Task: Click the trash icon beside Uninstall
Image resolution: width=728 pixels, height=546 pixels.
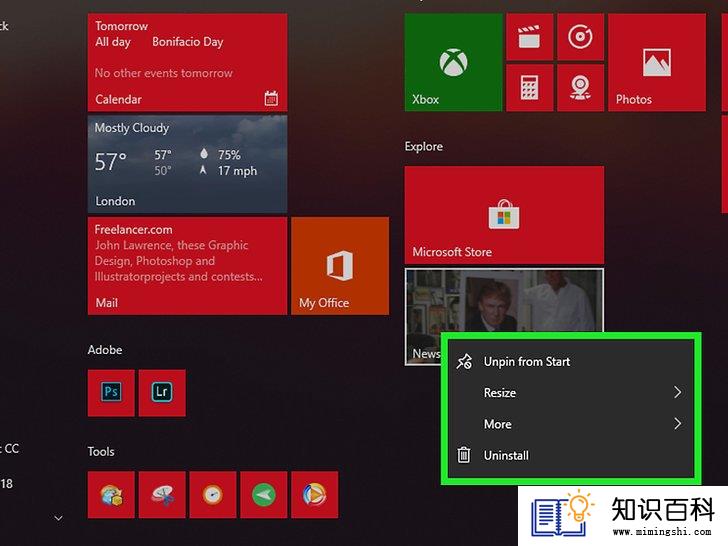Action: [x=464, y=455]
